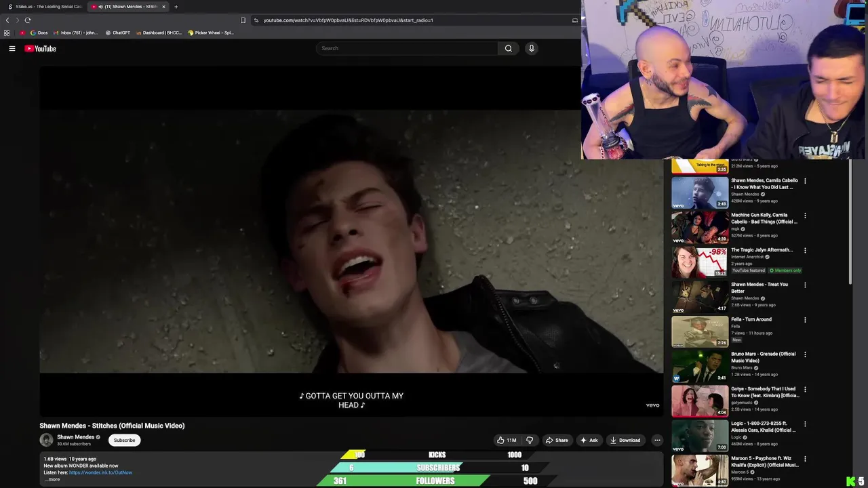
Task: Open the Inbox (751) Gmail bookmark
Action: [75, 33]
